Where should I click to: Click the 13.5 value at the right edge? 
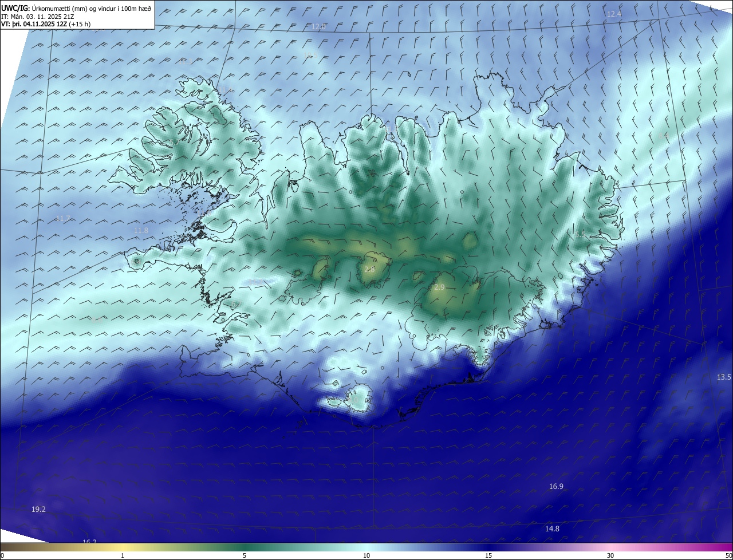click(724, 377)
